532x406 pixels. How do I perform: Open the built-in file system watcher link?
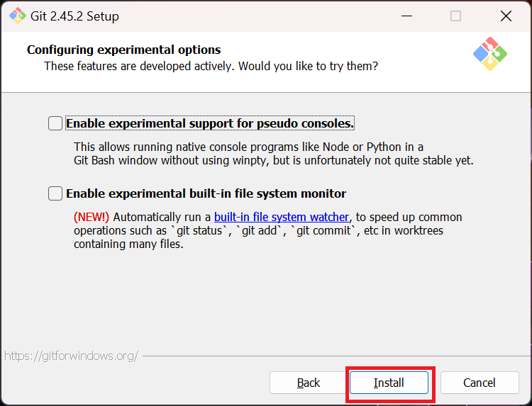point(282,217)
